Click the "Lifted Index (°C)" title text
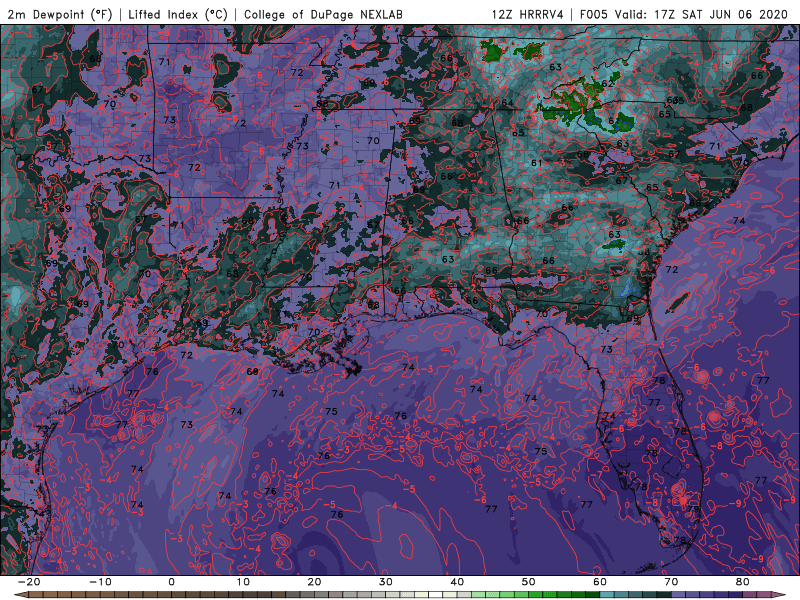The height and width of the screenshot is (600, 800). click(x=178, y=14)
